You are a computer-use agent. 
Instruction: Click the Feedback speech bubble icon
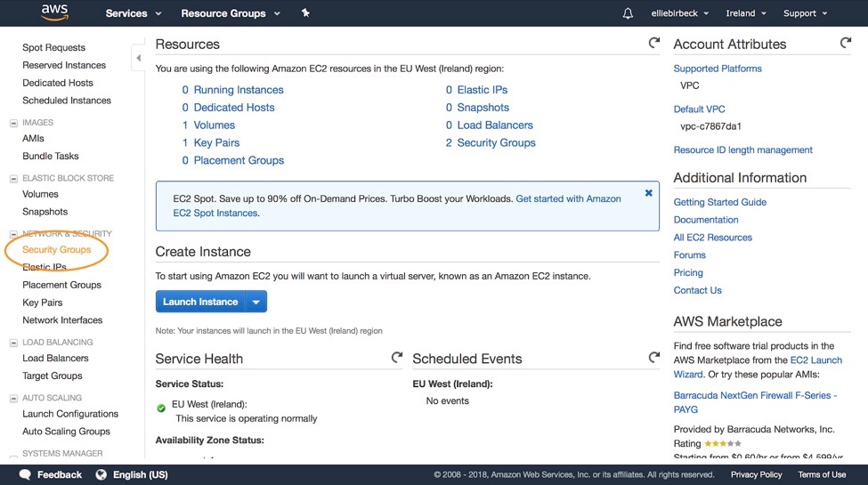pos(25,474)
